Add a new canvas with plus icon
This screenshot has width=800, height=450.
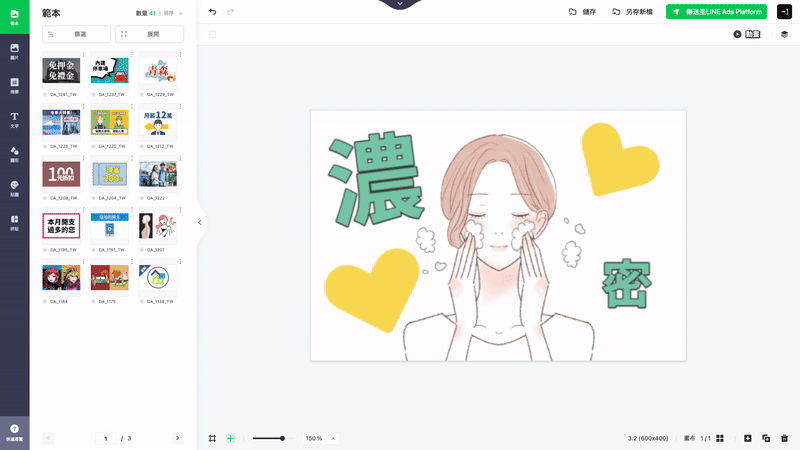pos(747,438)
